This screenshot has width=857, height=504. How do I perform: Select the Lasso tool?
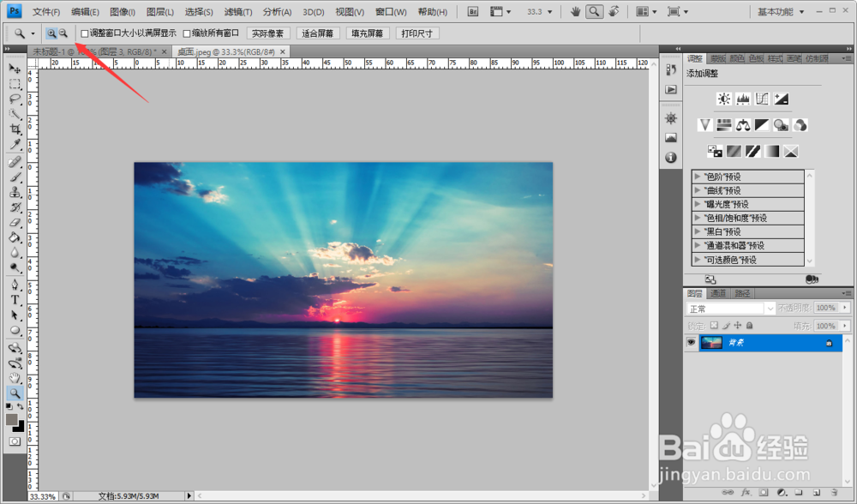click(15, 99)
